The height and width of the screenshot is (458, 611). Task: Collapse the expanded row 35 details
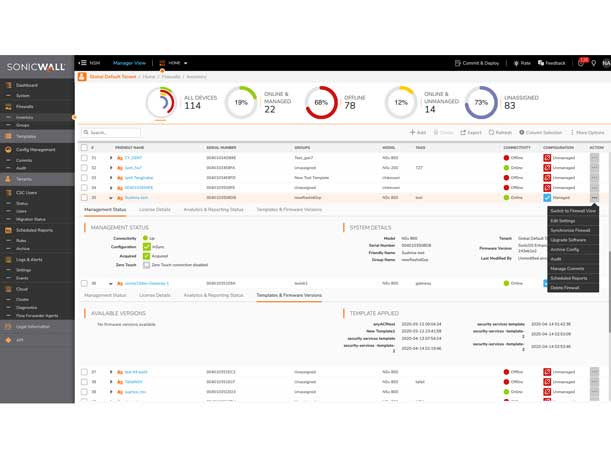tap(111, 198)
